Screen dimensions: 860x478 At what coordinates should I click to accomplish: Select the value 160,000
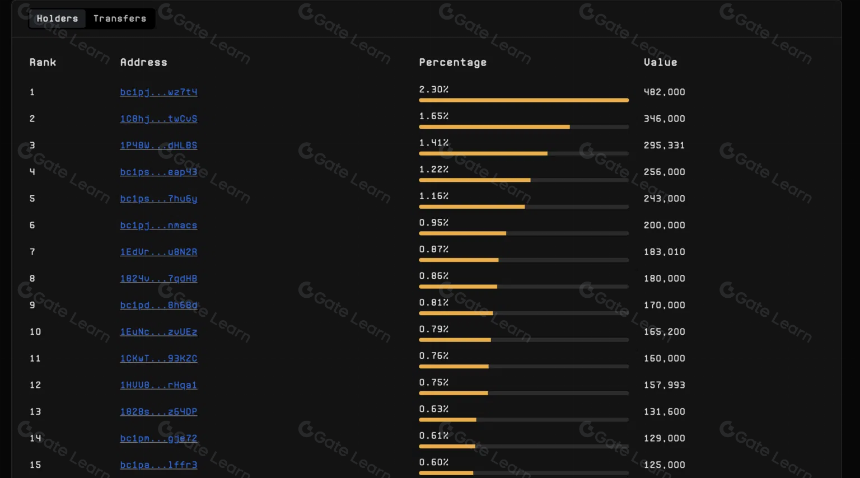click(x=664, y=358)
